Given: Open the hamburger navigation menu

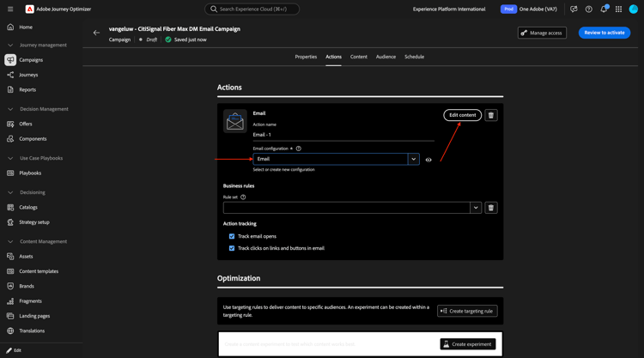Looking at the screenshot, I should click(10, 9).
